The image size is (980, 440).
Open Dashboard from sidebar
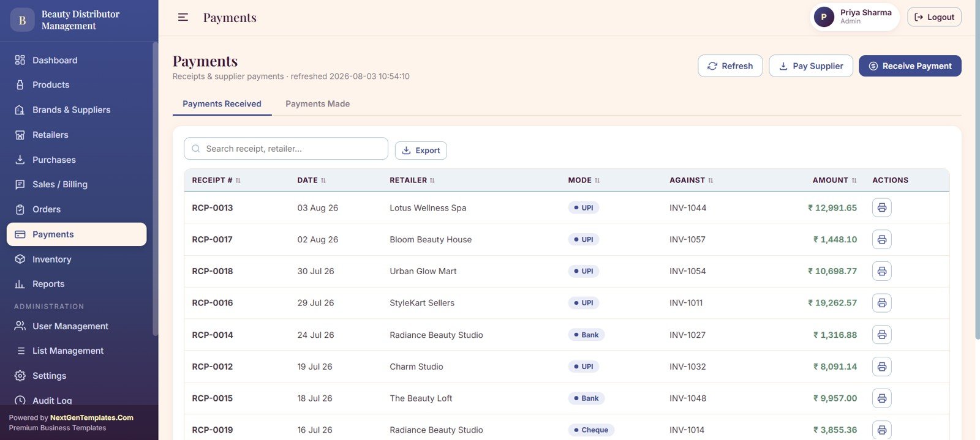[77, 60]
